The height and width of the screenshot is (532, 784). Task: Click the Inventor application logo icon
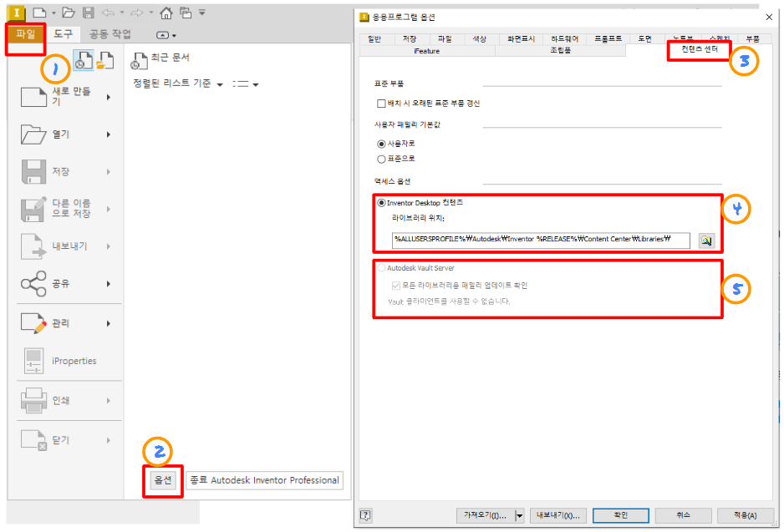coord(17,13)
